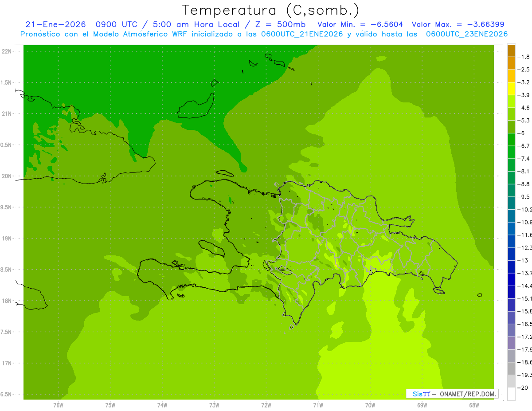This screenshot has height=411, width=532.
Task: Click the '74W' longitude label
Action: coord(162,405)
